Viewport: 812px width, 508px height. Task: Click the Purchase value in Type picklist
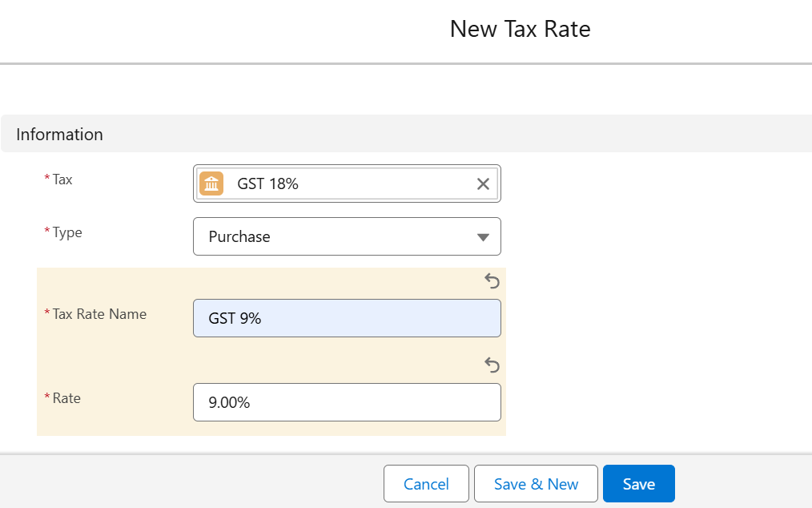(239, 237)
